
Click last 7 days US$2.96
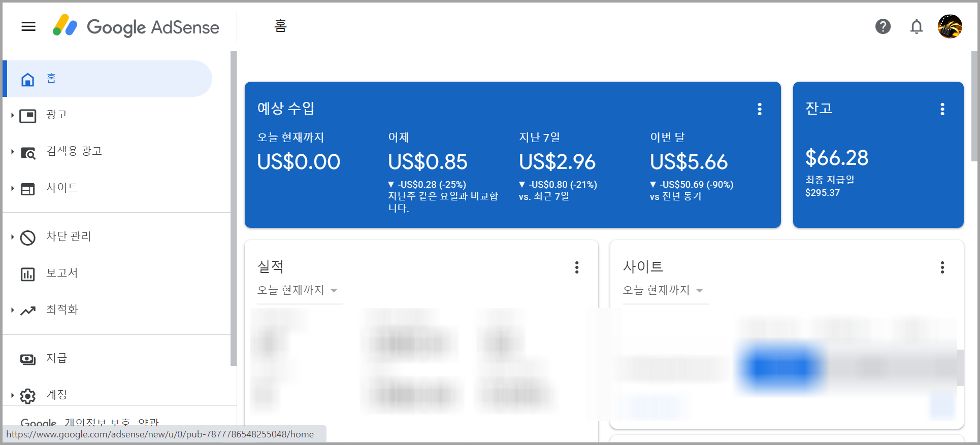click(557, 162)
